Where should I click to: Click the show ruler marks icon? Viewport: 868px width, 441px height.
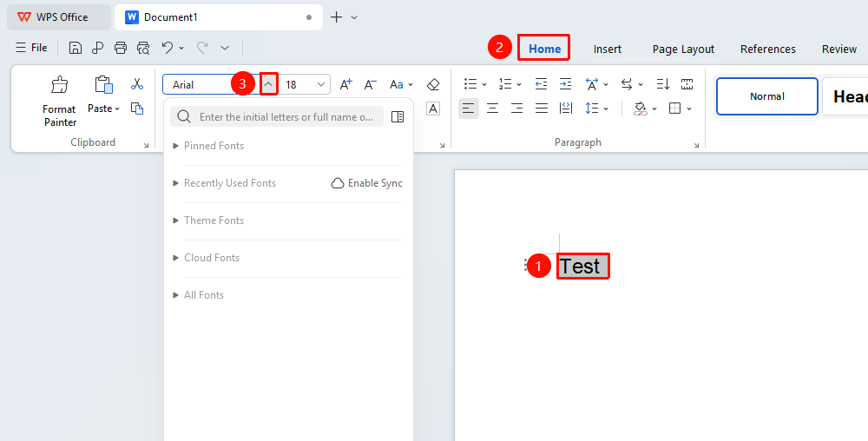687,84
